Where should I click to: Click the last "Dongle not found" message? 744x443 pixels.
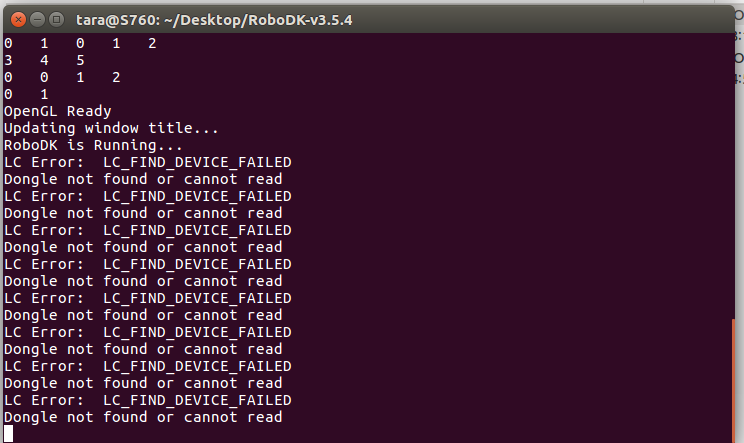point(143,417)
